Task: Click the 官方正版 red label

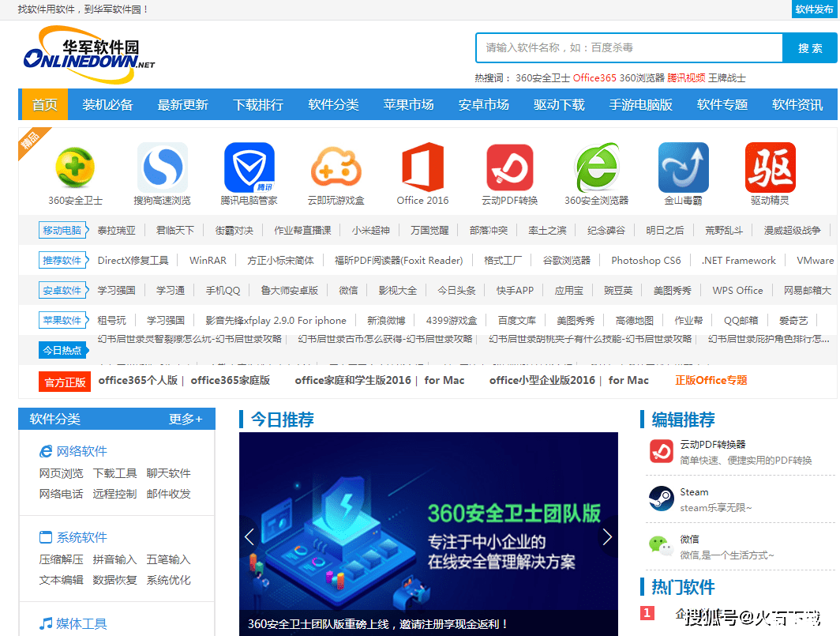Action: pos(65,382)
